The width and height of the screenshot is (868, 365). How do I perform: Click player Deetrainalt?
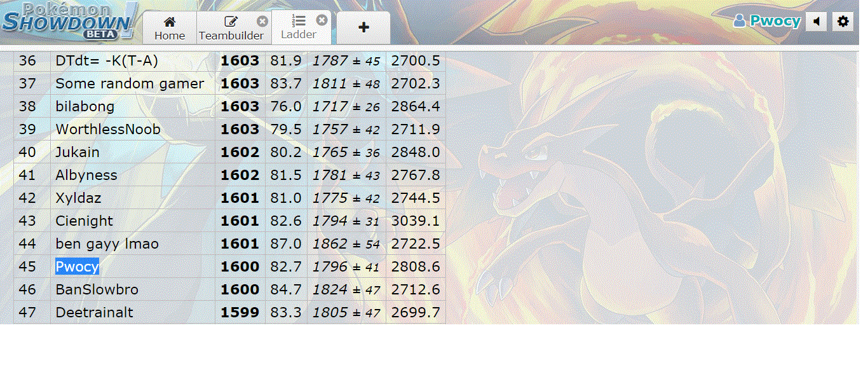tap(94, 313)
